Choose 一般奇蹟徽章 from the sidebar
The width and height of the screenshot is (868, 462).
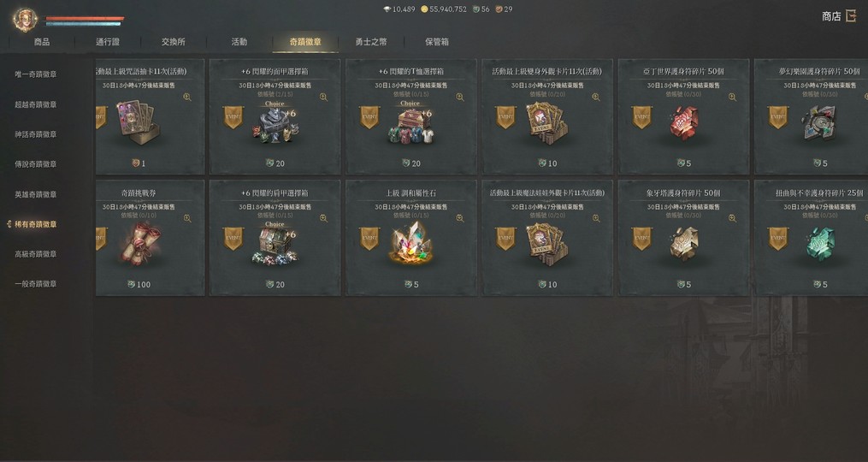click(35, 284)
